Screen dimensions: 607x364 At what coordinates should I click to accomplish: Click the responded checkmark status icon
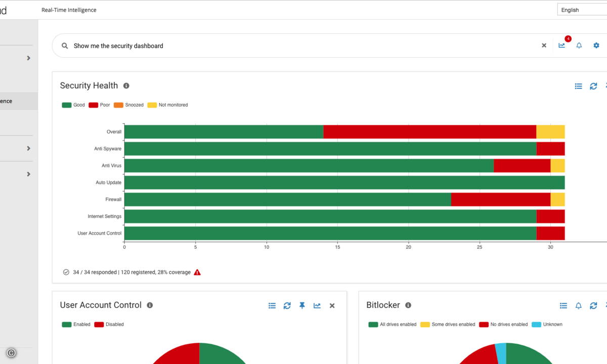coord(66,272)
